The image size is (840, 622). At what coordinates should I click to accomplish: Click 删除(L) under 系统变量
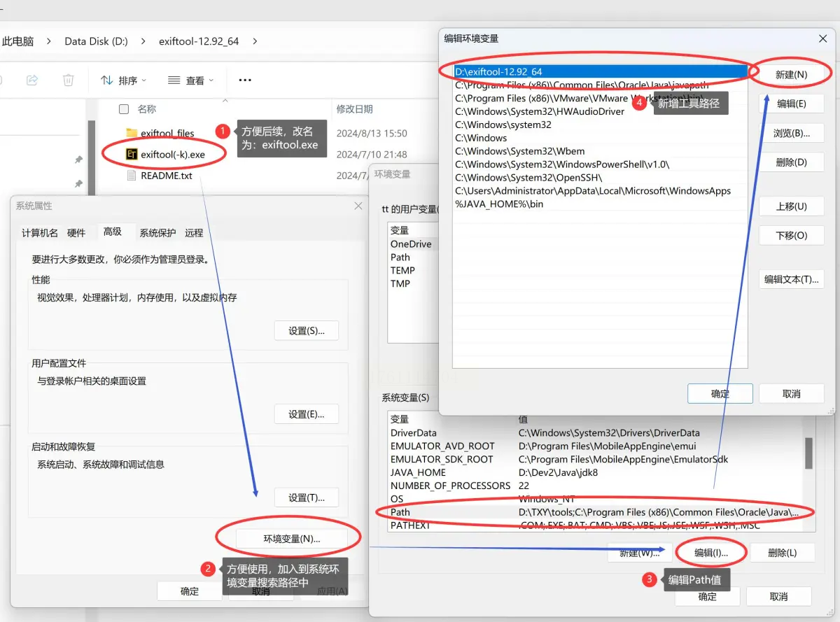point(782,553)
